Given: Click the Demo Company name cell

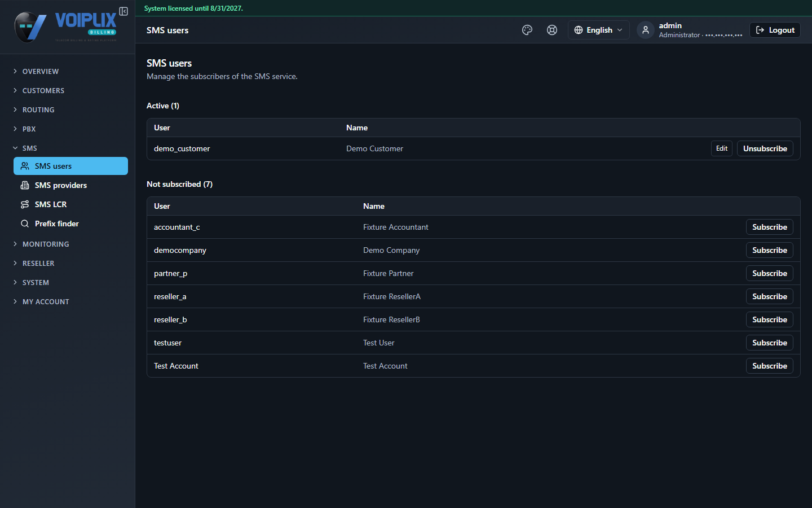Looking at the screenshot, I should [391, 250].
